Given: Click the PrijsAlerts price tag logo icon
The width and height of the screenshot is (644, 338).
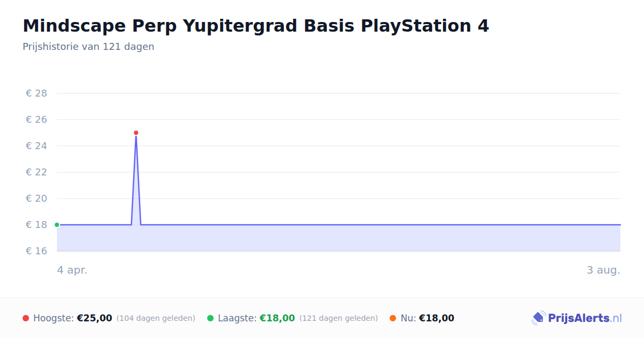Looking at the screenshot, I should point(539,318).
